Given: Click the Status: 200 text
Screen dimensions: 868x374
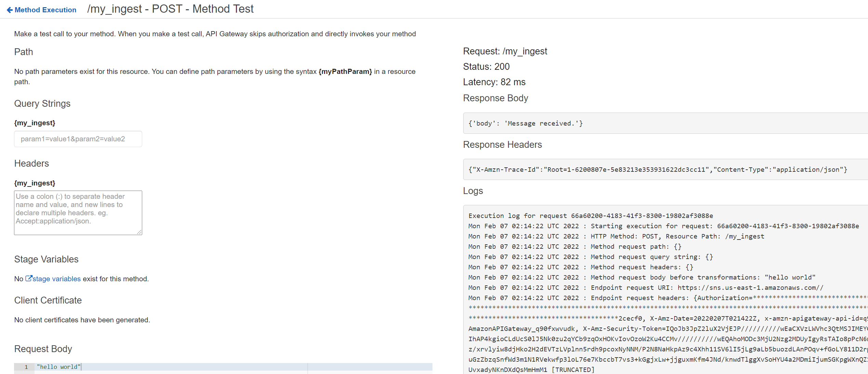Looking at the screenshot, I should pyautogui.click(x=486, y=66).
